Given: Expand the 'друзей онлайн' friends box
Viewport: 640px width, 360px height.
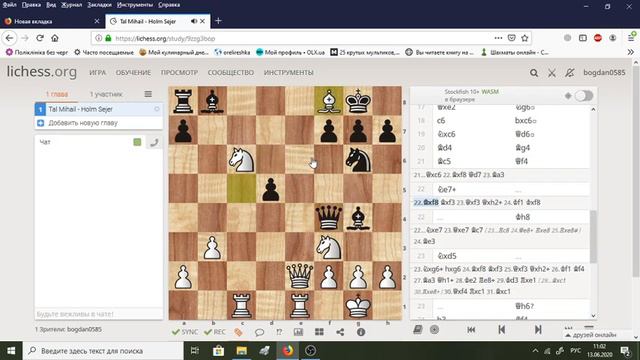Looking at the screenshot, I should coord(591,335).
